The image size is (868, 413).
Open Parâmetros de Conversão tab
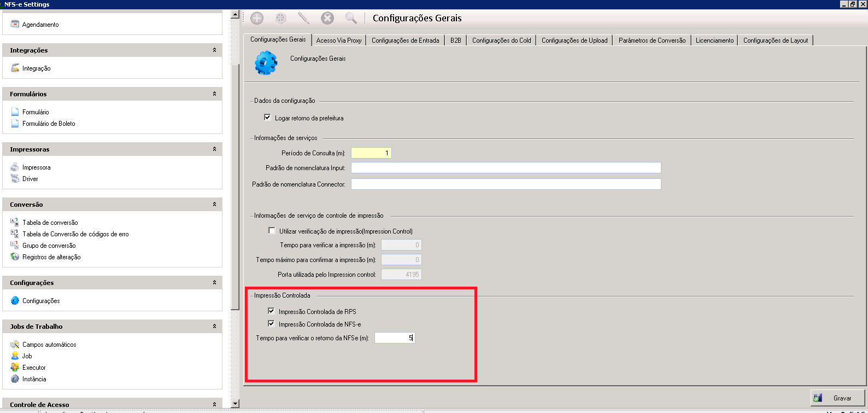pyautogui.click(x=652, y=40)
